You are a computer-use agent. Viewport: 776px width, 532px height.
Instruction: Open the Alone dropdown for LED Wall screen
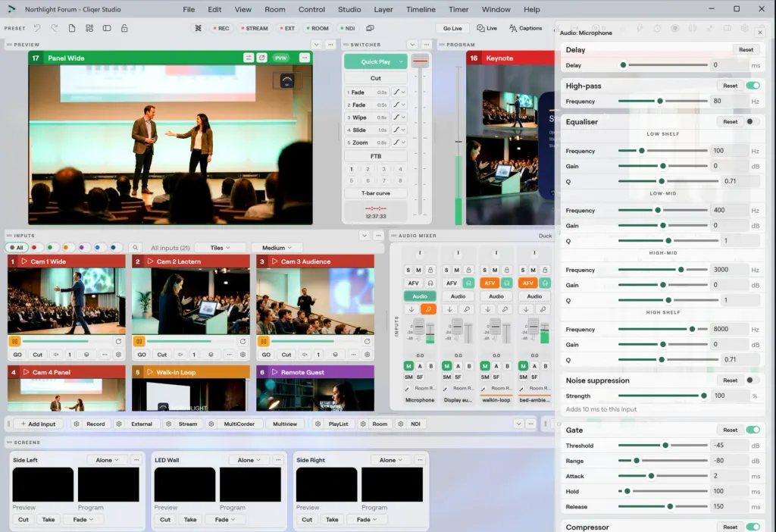(x=249, y=460)
